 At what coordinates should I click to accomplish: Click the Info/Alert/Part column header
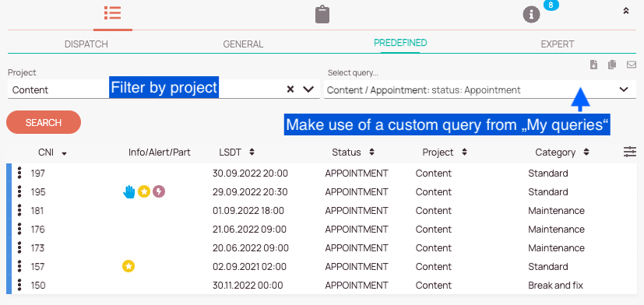click(x=160, y=152)
